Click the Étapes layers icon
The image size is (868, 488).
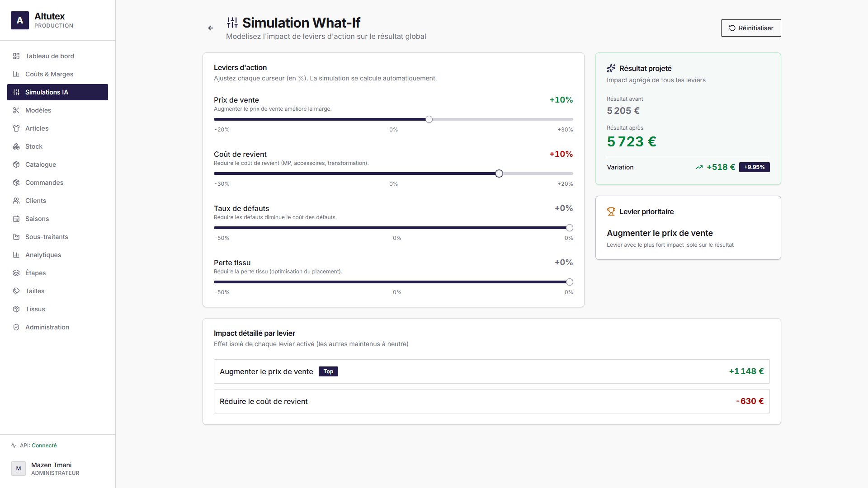tap(16, 273)
